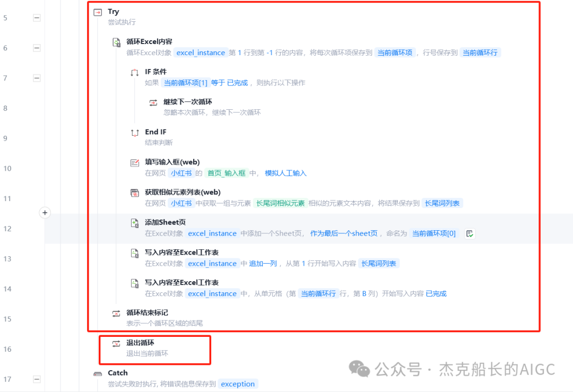Click the 当前循环行 variable on line 6
Screen dimensions: 573x392
click(480, 53)
